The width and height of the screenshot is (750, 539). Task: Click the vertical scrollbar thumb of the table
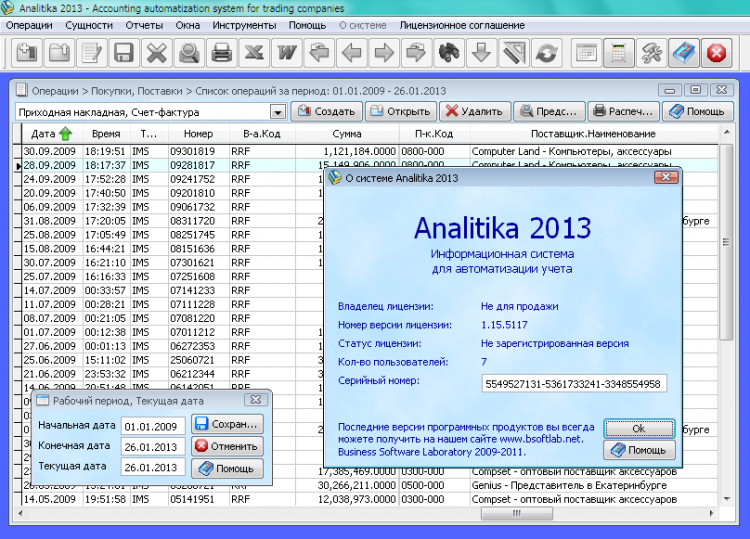point(726,242)
